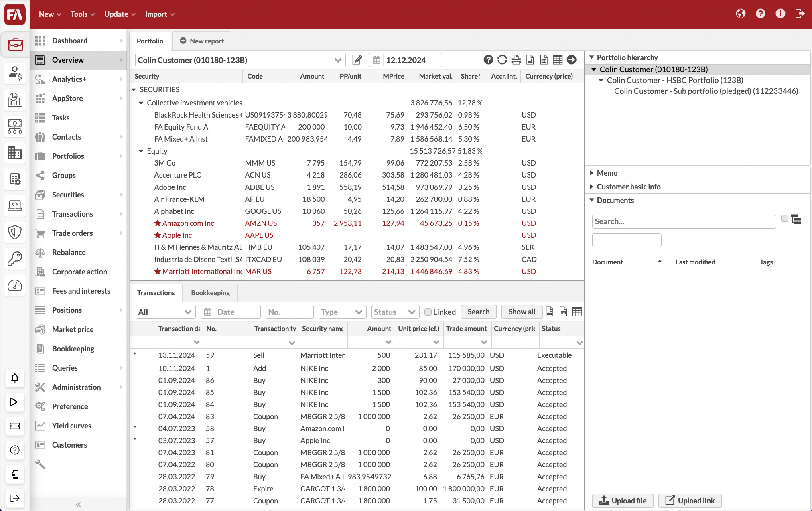The height and width of the screenshot is (511, 812).
Task: Select the Amazon.com Inc security row
Action: coord(356,223)
